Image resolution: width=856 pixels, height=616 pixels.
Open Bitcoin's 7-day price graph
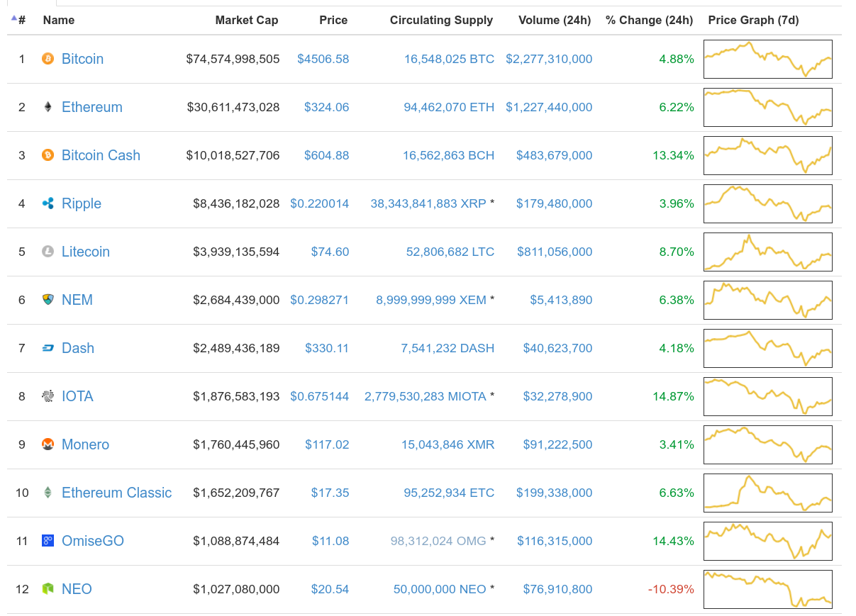click(768, 59)
